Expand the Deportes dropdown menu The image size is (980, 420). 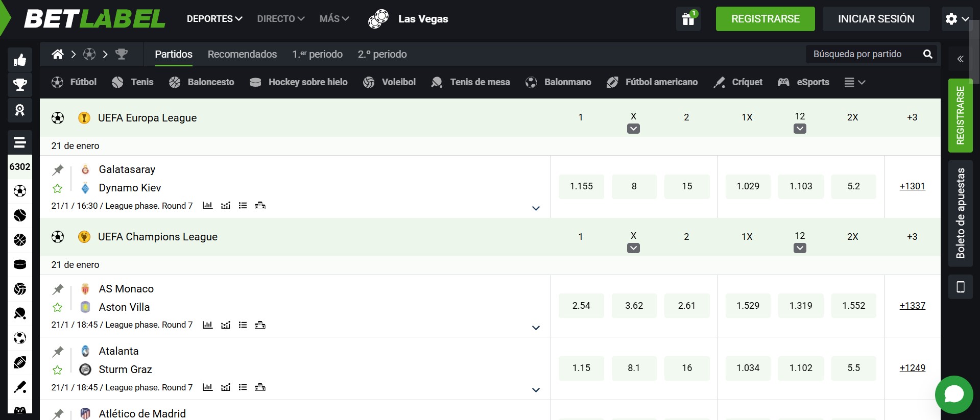pyautogui.click(x=214, y=19)
